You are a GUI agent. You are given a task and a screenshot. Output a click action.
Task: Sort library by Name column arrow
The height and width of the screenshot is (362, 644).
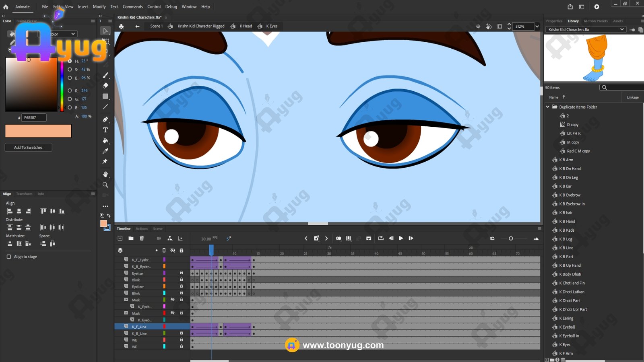[564, 97]
